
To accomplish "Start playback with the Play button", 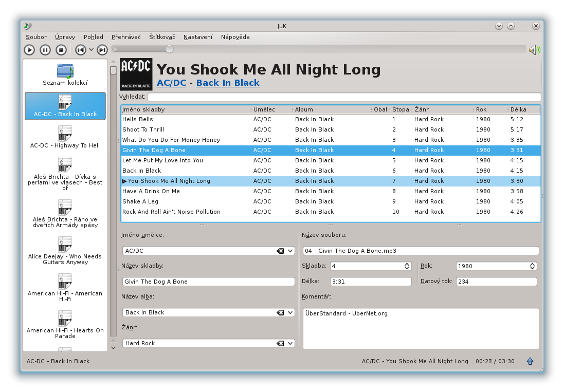I will pyautogui.click(x=29, y=50).
